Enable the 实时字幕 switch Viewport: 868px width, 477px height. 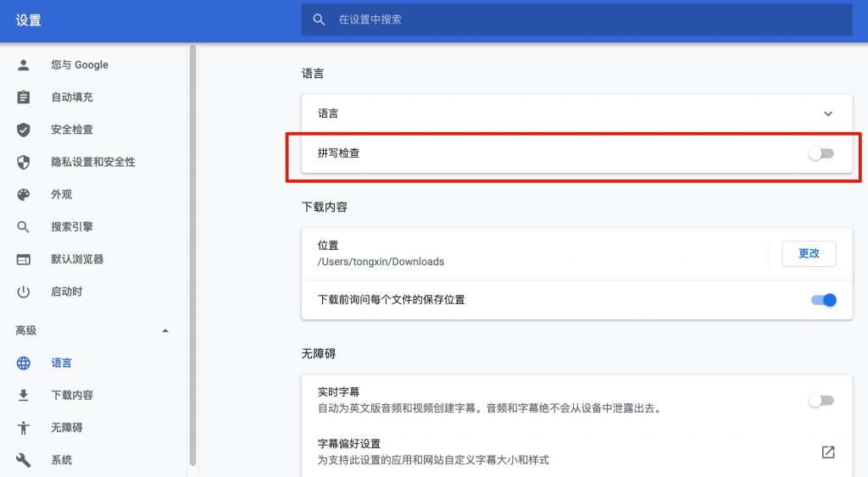coord(821,401)
